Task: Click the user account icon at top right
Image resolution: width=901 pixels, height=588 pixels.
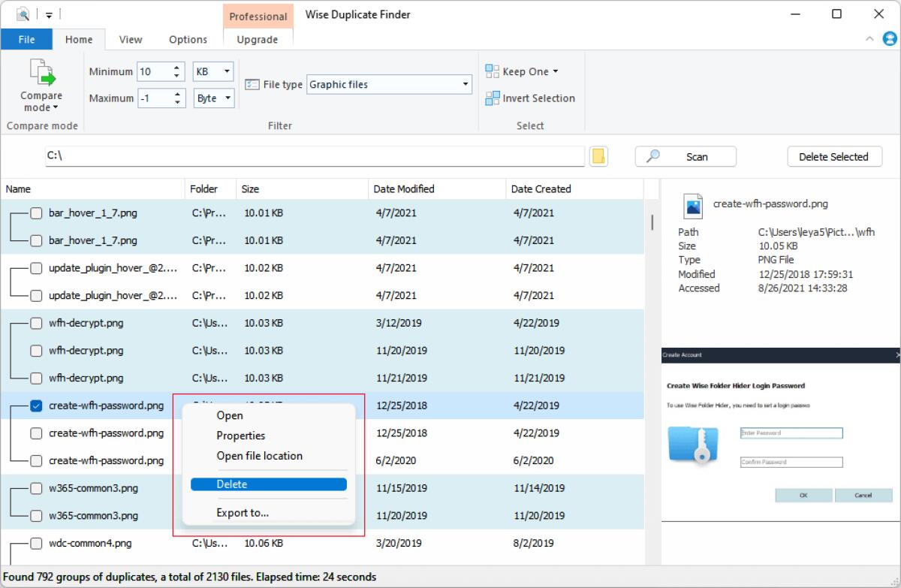Action: pos(889,38)
